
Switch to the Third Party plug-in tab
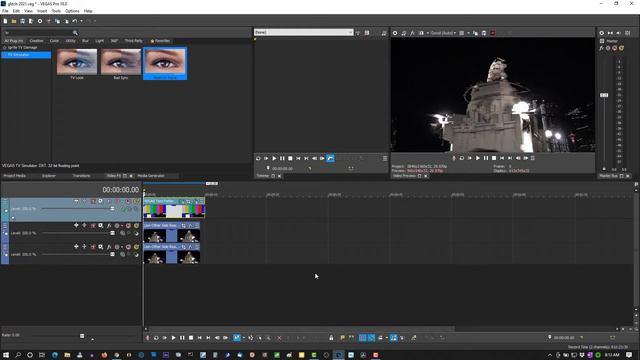point(133,41)
